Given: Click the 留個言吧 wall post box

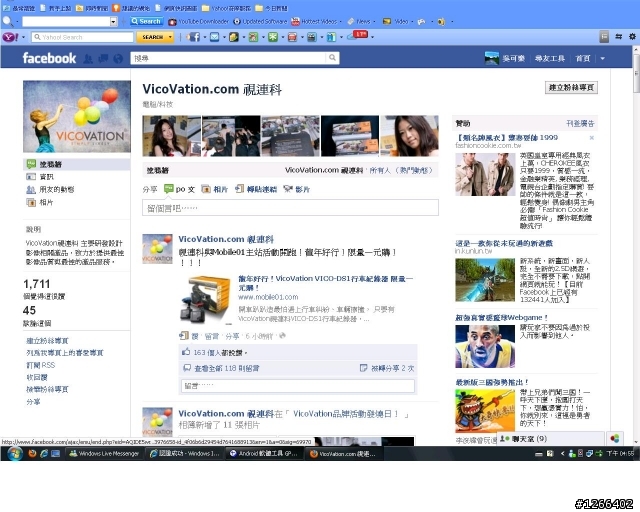Looking at the screenshot, I should [291, 207].
